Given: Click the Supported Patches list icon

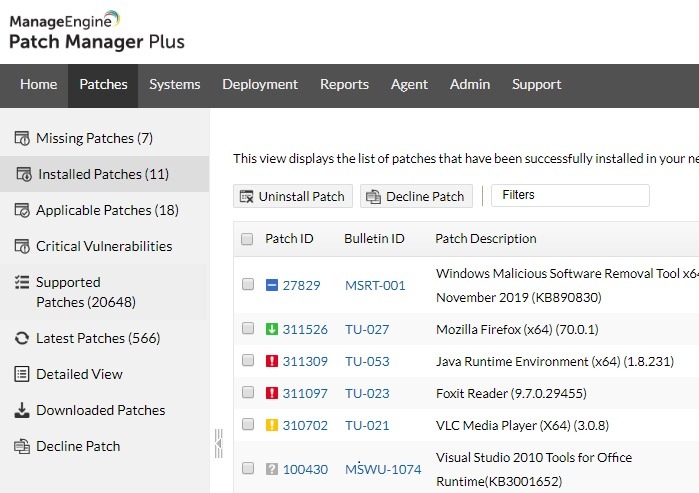Looking at the screenshot, I should [22, 282].
